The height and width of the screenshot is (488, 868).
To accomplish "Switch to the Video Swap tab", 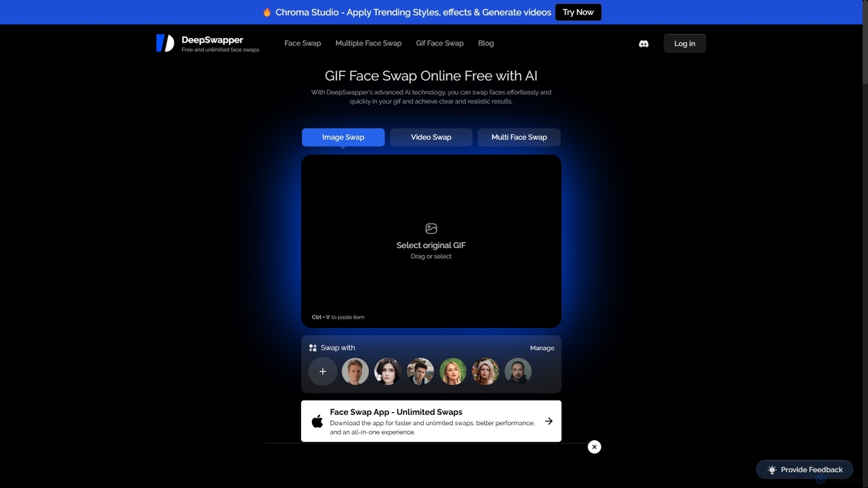I will tap(431, 137).
